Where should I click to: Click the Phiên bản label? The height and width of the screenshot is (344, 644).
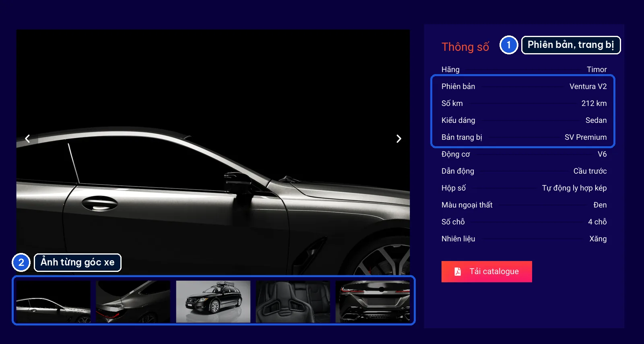pyautogui.click(x=458, y=86)
